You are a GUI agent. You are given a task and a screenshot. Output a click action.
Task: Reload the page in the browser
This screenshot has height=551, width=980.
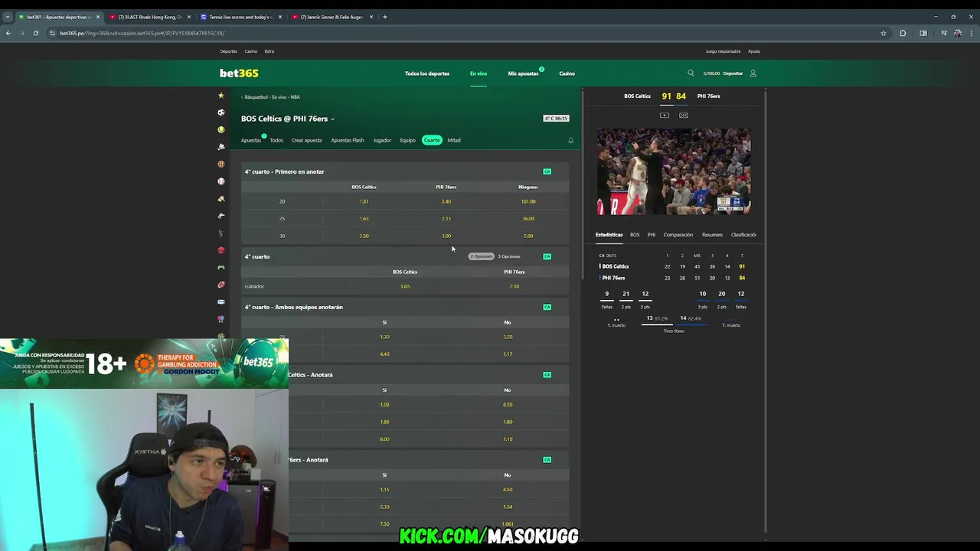[35, 33]
